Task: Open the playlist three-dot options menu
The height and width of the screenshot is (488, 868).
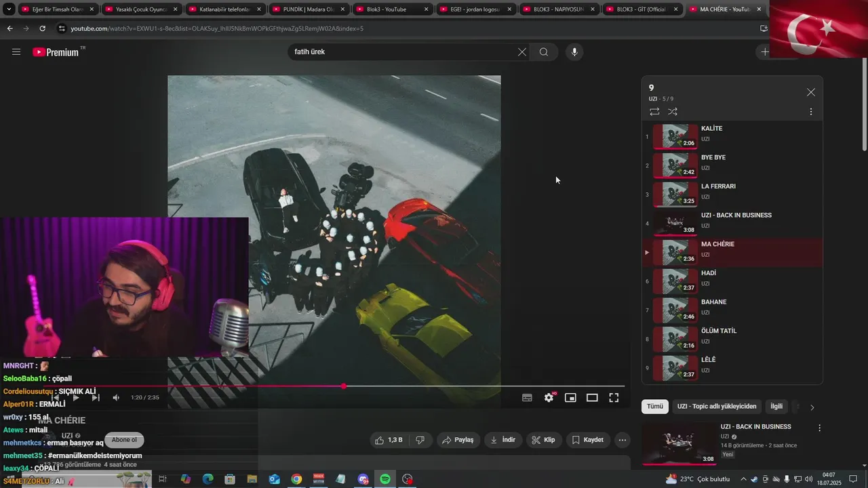Action: point(811,112)
